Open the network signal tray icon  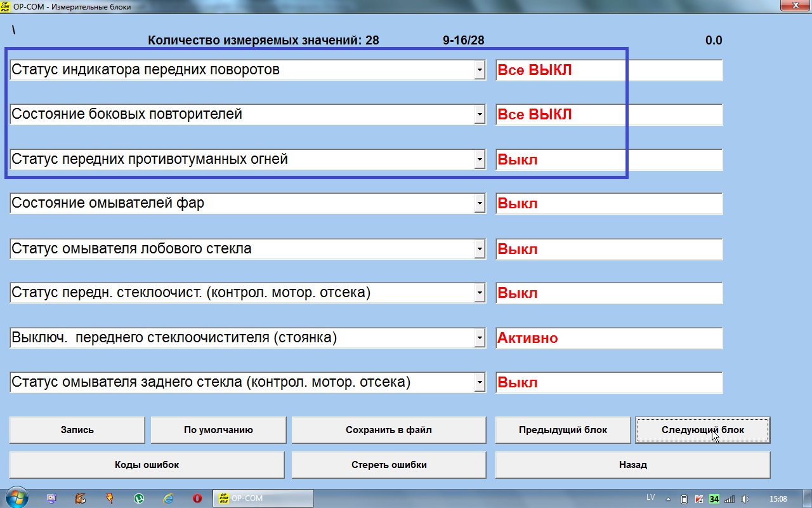pos(730,498)
